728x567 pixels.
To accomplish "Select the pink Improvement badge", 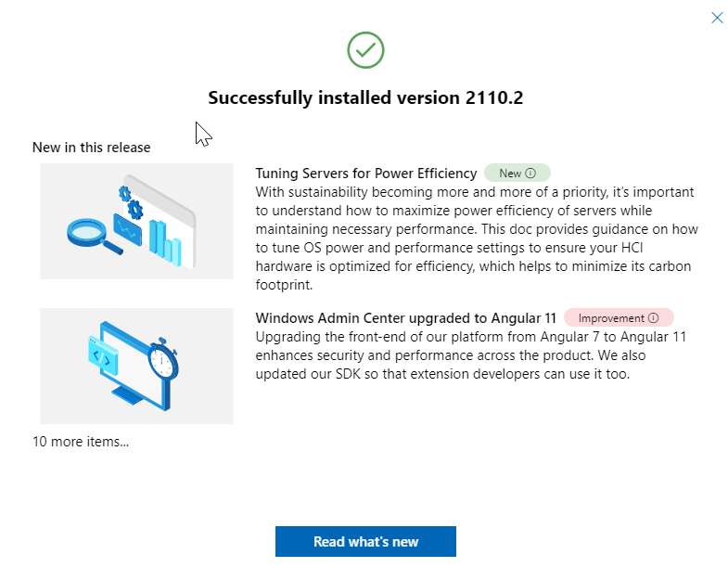I will pos(619,318).
